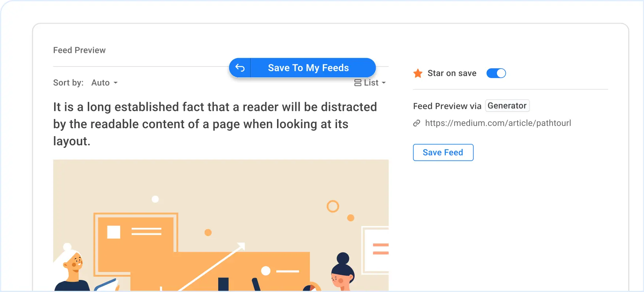Viewport: 644px width, 292px height.
Task: Select the Feed Preview heading tab
Action: (79, 50)
